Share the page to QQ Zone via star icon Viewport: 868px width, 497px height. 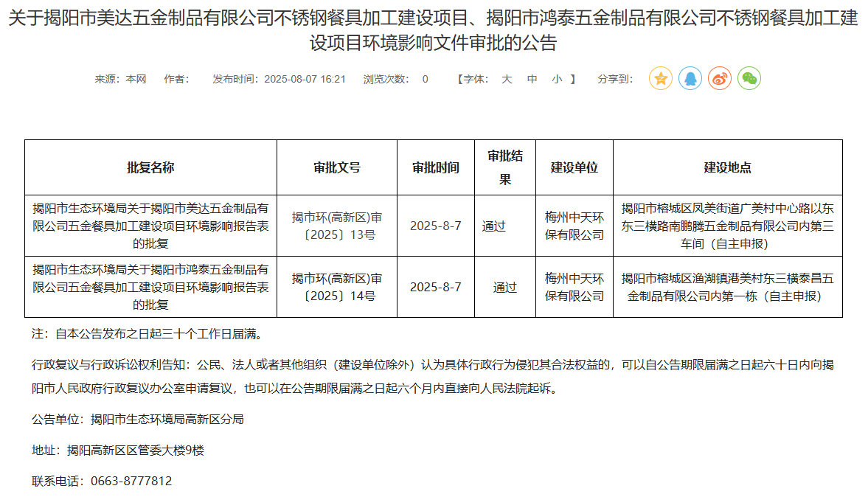pos(660,78)
